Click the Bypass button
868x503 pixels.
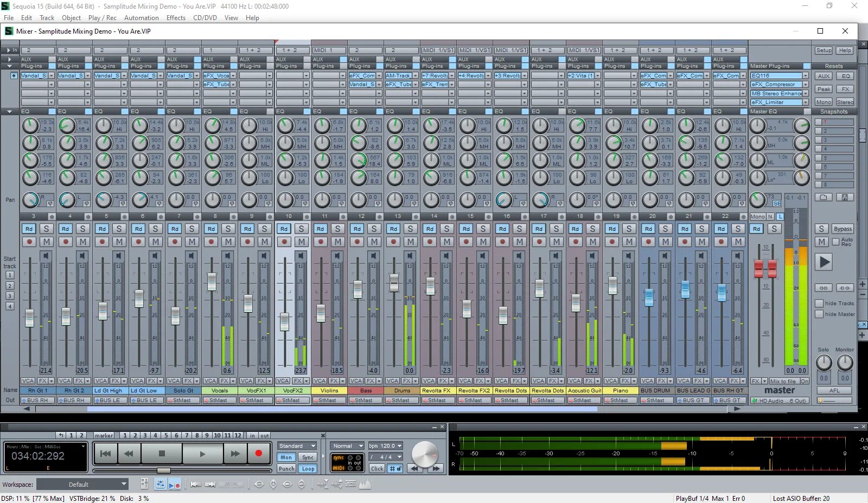point(843,229)
